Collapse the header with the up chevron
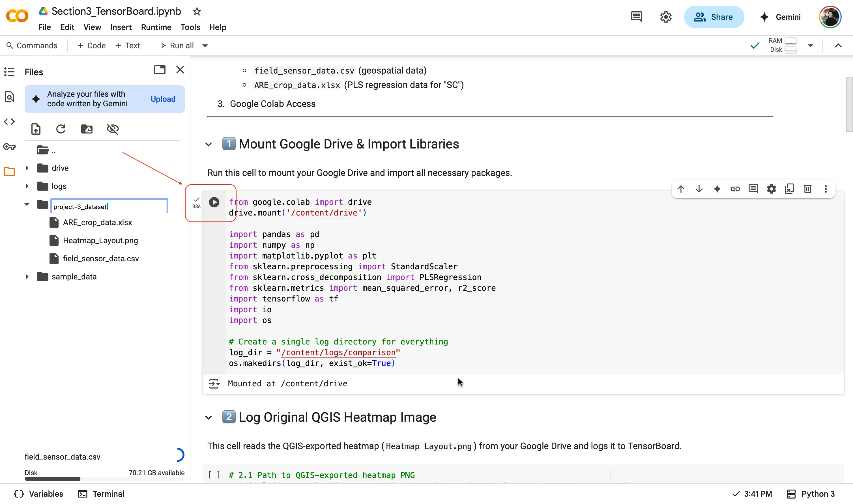 click(x=838, y=46)
